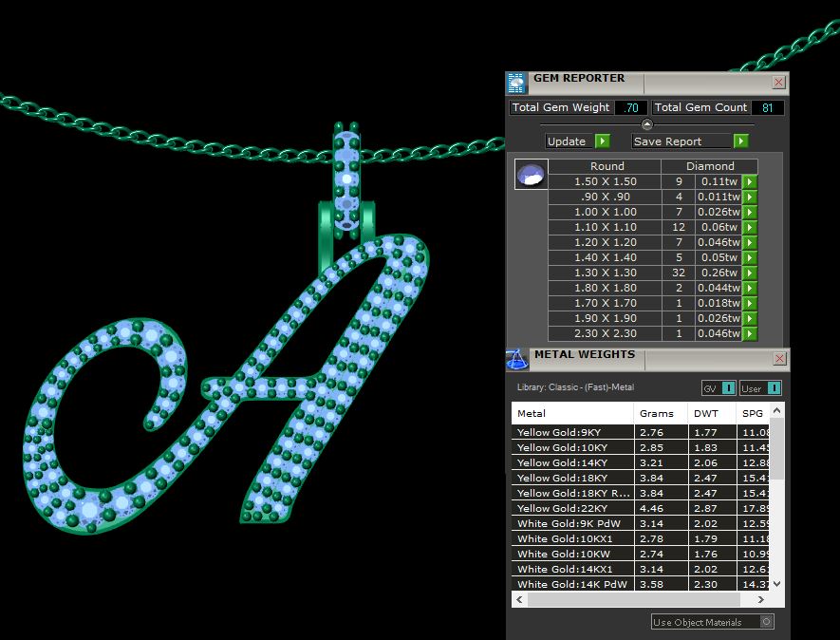Click the DWT column header

[x=713, y=413]
